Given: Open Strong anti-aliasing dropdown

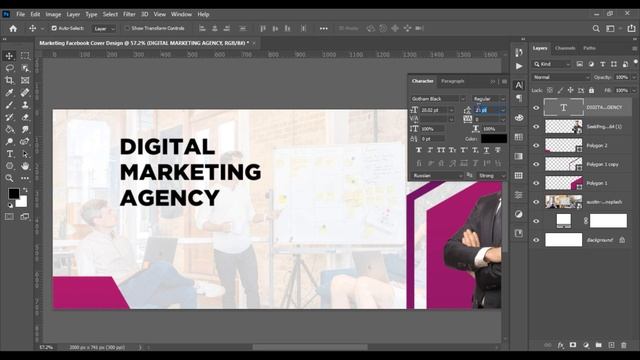Looking at the screenshot, I should click(x=492, y=176).
